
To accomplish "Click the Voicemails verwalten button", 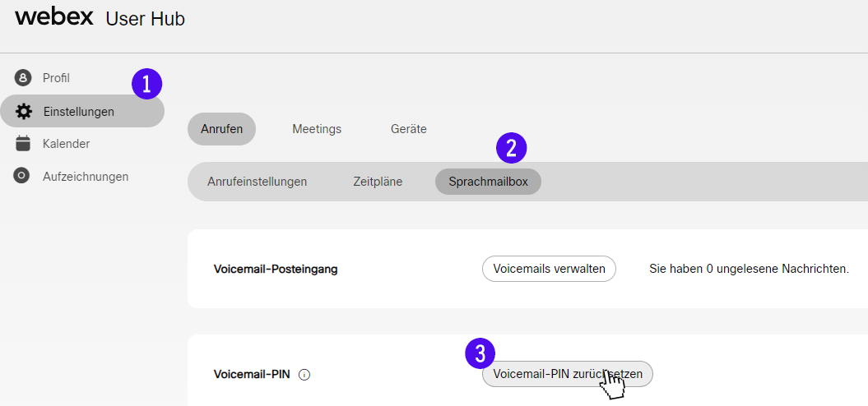I will click(549, 269).
